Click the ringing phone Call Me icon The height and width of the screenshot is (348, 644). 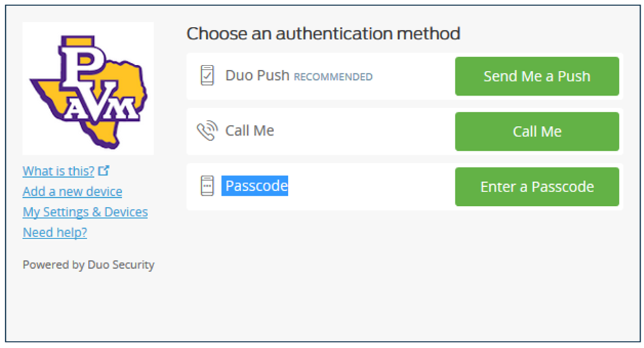[x=207, y=131]
